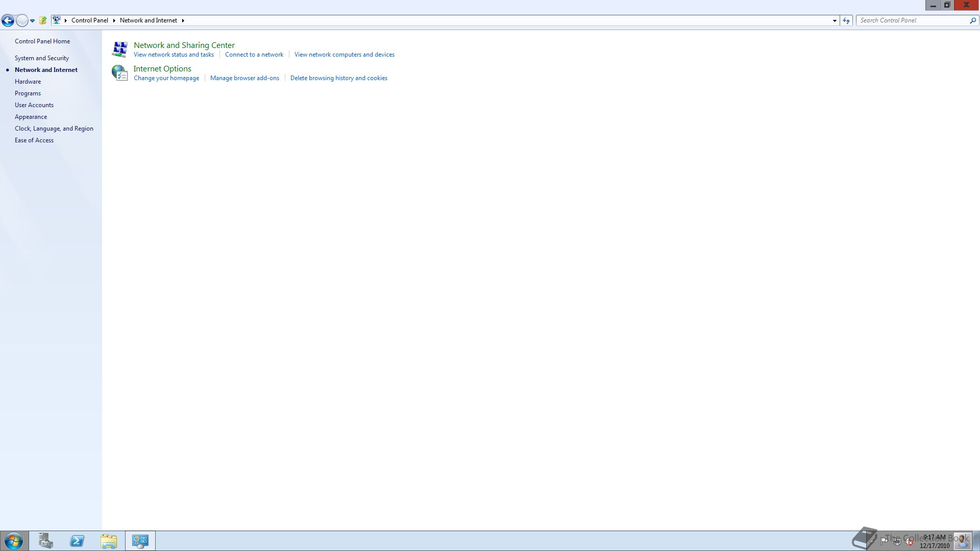Open Control Panel Home

tap(42, 41)
